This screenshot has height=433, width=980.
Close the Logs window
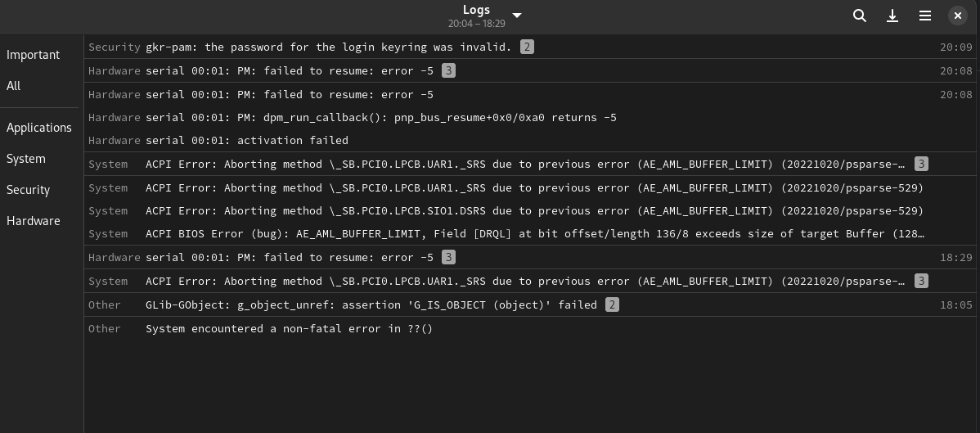coord(957,16)
